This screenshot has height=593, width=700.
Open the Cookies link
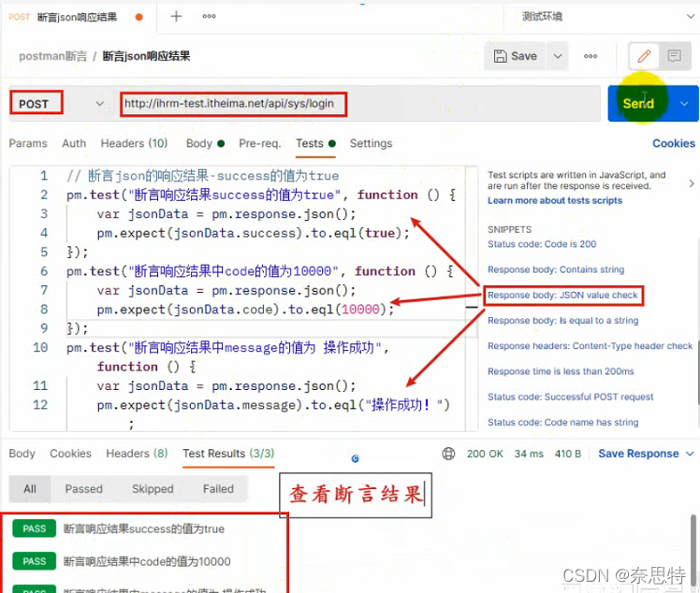pos(674,143)
